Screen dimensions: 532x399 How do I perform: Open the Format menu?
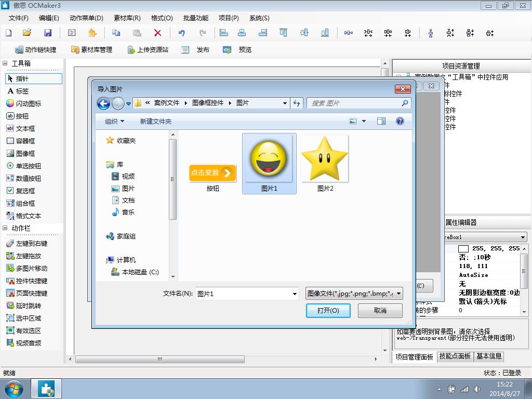(x=162, y=18)
